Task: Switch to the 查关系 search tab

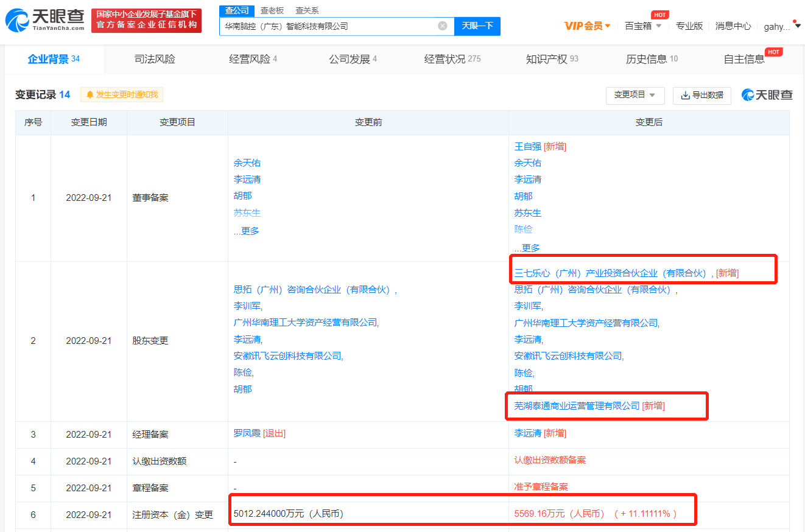Action: point(307,10)
